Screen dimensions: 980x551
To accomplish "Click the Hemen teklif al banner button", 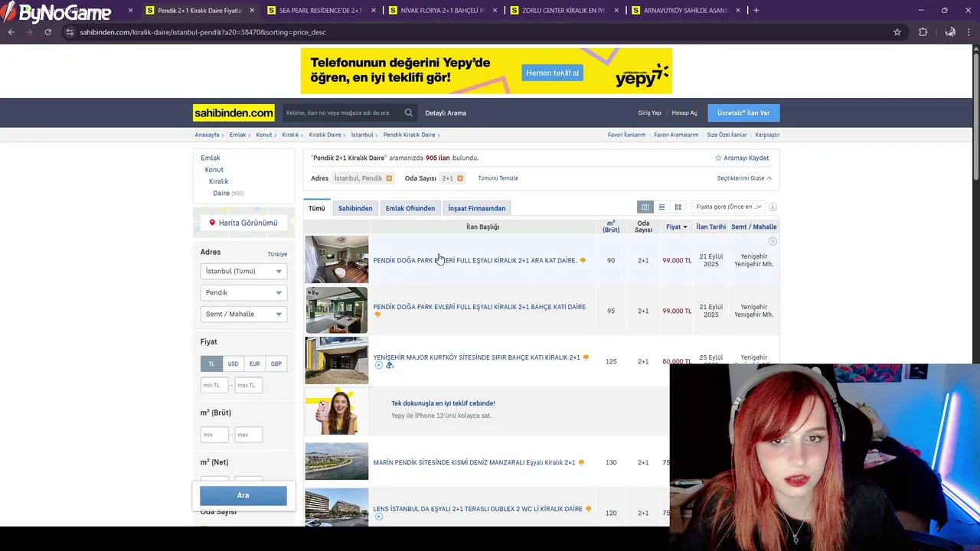I will click(x=553, y=73).
